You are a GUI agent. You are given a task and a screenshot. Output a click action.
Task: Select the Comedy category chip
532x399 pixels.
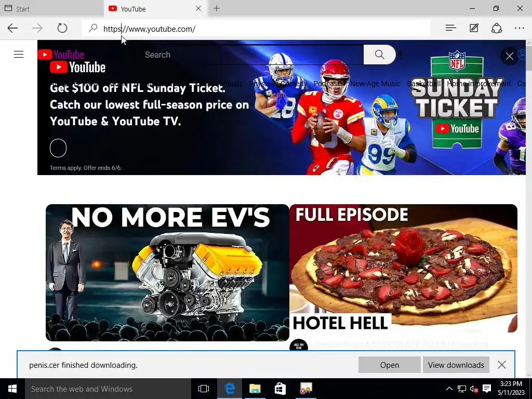coord(294,84)
